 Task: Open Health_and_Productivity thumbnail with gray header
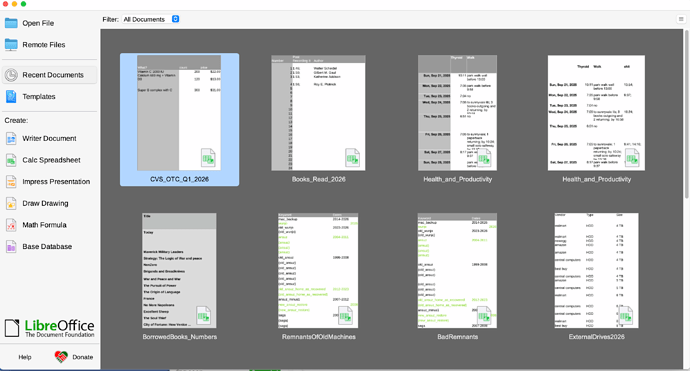[x=457, y=113]
